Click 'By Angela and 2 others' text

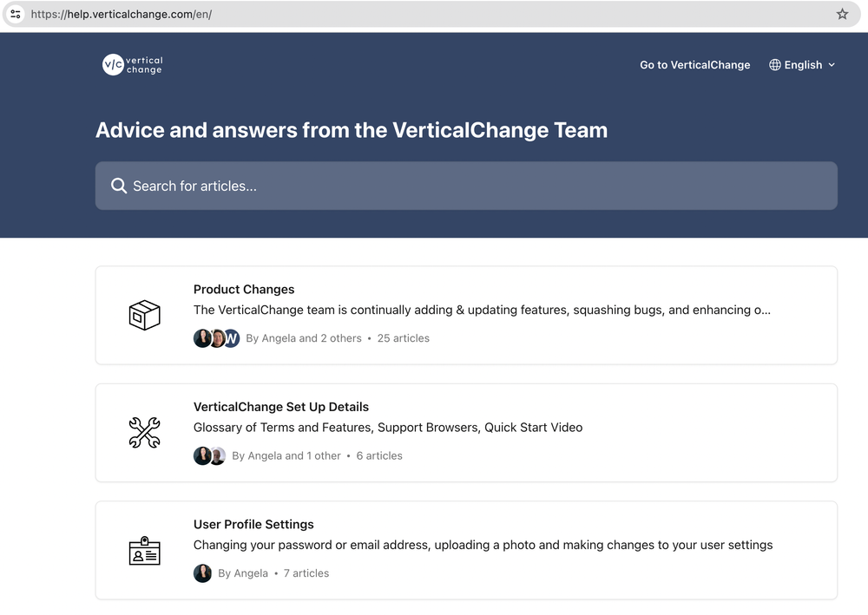coord(303,338)
